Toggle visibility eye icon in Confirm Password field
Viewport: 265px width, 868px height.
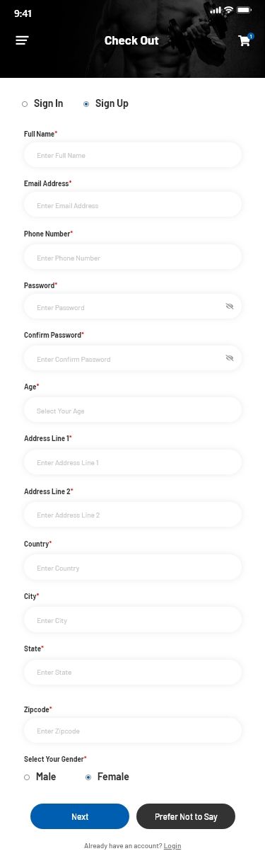[230, 358]
